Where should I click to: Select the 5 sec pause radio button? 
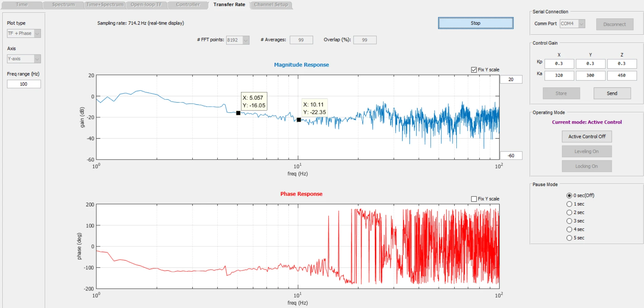pos(569,238)
